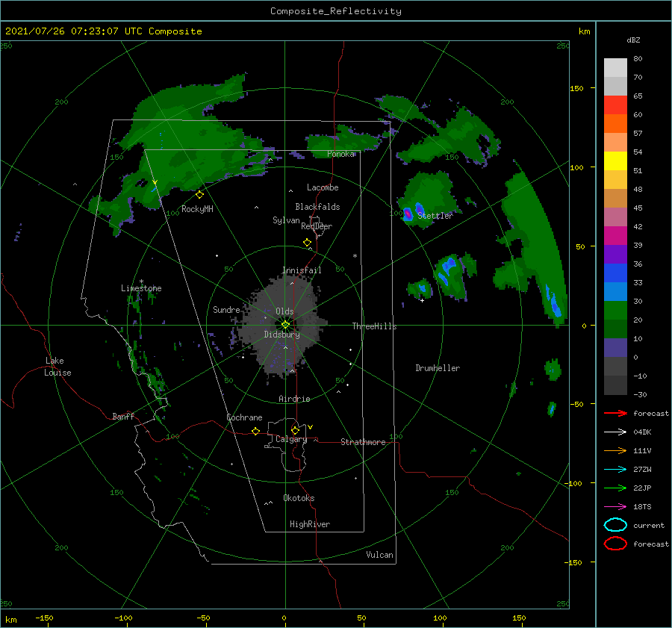Pick the purple 36-39 dBZ swatch
The image size is (672, 628).
tap(615, 255)
